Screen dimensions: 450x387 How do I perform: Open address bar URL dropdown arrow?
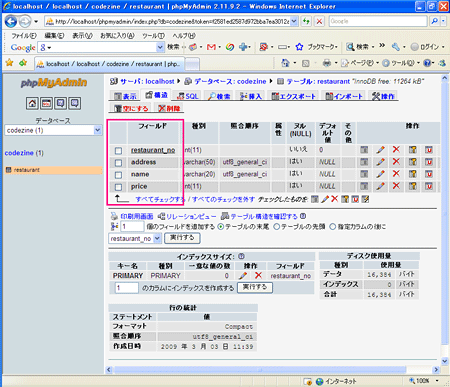click(x=294, y=21)
